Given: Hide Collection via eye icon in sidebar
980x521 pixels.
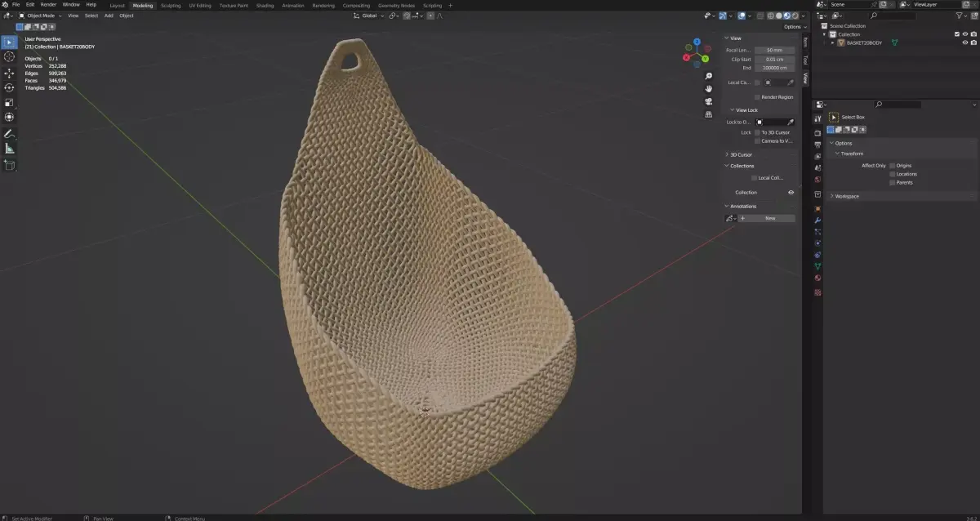Looking at the screenshot, I should click(x=791, y=192).
